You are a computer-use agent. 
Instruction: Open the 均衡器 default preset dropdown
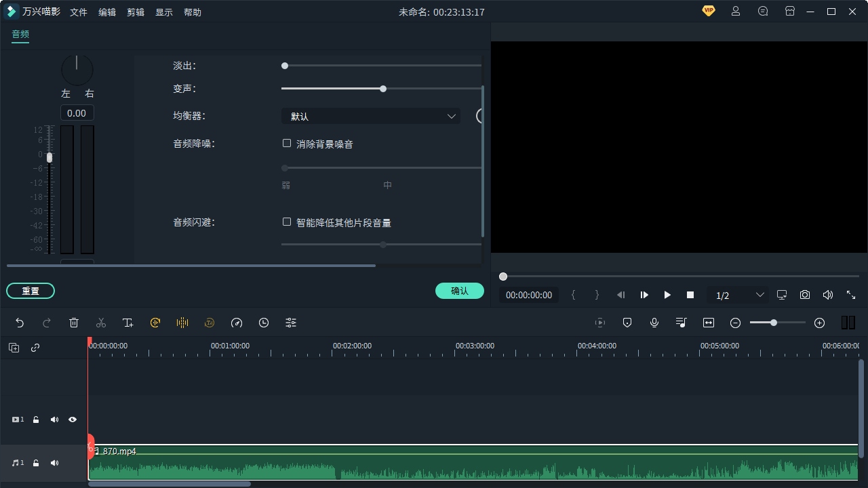pos(370,116)
